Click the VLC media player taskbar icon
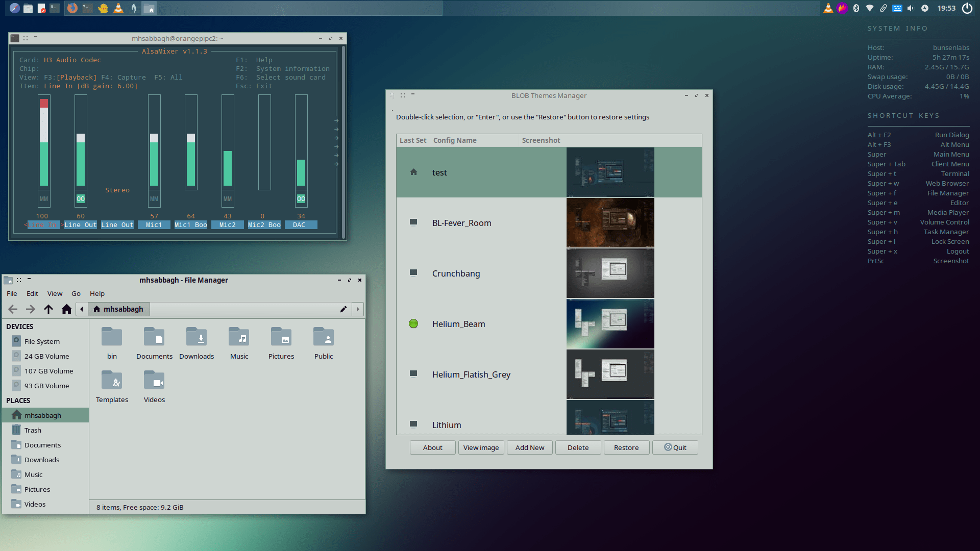This screenshot has height=551, width=980. (119, 8)
